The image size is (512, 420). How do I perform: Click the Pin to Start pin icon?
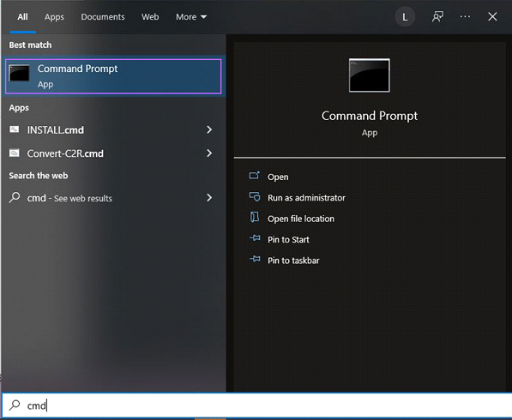tap(255, 238)
